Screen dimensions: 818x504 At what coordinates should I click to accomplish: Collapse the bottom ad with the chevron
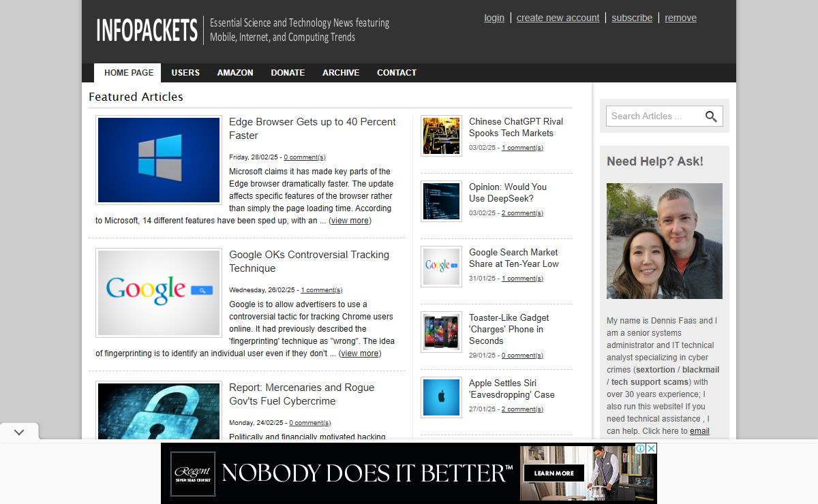click(x=19, y=432)
